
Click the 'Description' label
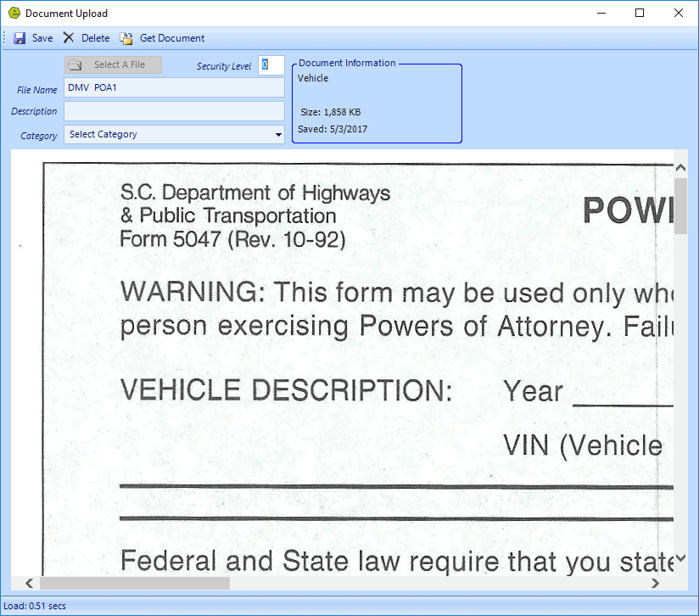point(34,111)
